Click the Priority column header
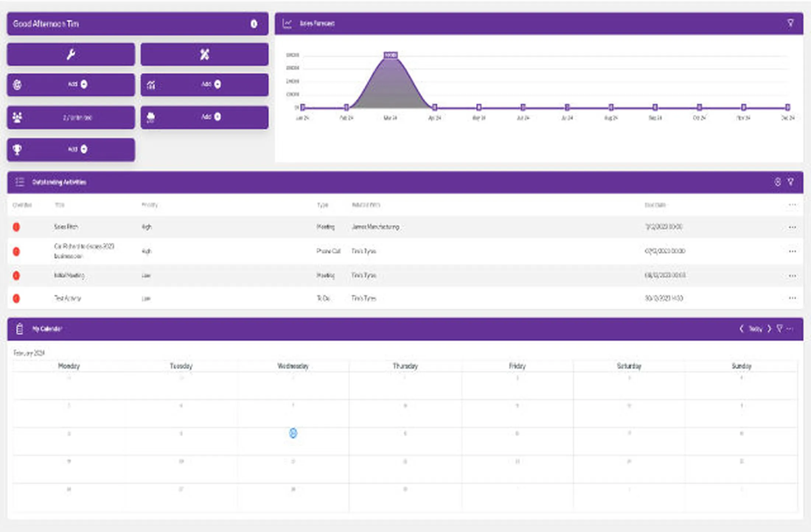The image size is (811, 532). pyautogui.click(x=150, y=205)
